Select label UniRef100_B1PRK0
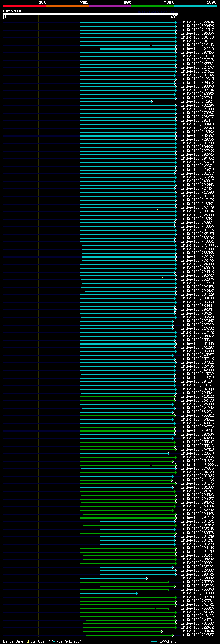This screenshot has height=644, width=220. (x=197, y=283)
